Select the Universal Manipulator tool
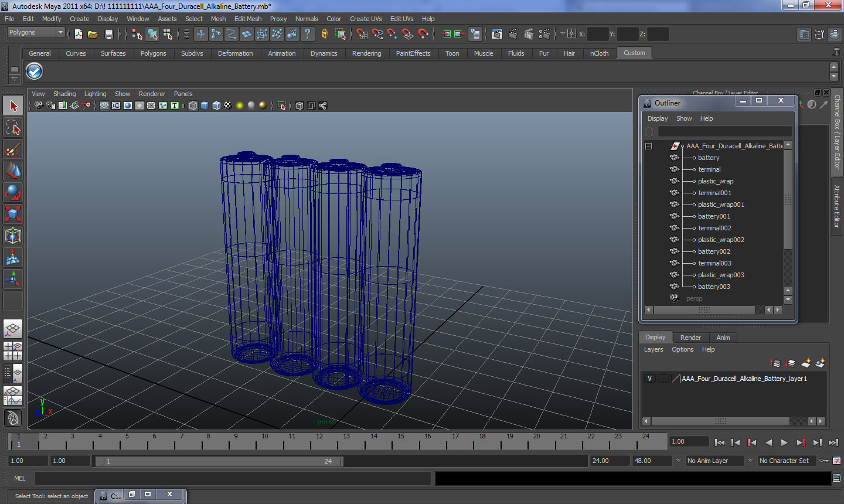 (13, 236)
